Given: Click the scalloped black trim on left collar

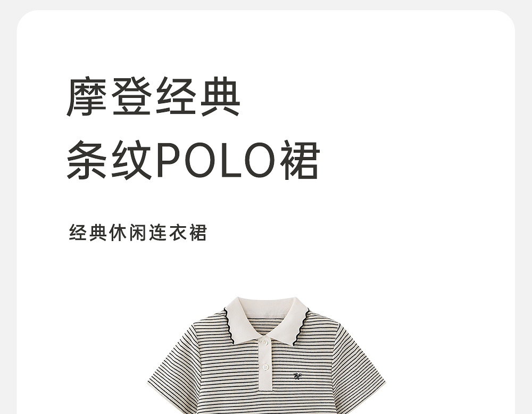Looking at the screenshot, I should pos(230,324).
